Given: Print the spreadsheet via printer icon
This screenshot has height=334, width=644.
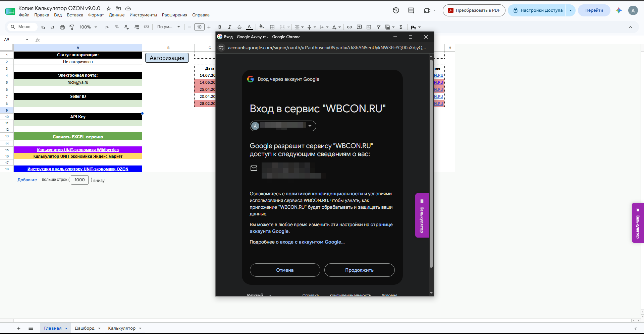Looking at the screenshot, I should (x=62, y=27).
